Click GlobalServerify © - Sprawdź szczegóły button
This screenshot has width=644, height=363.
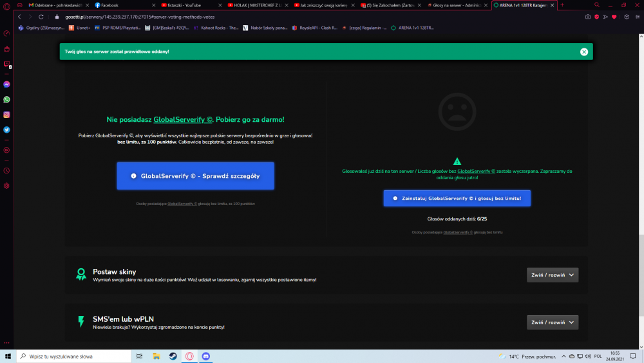(196, 176)
